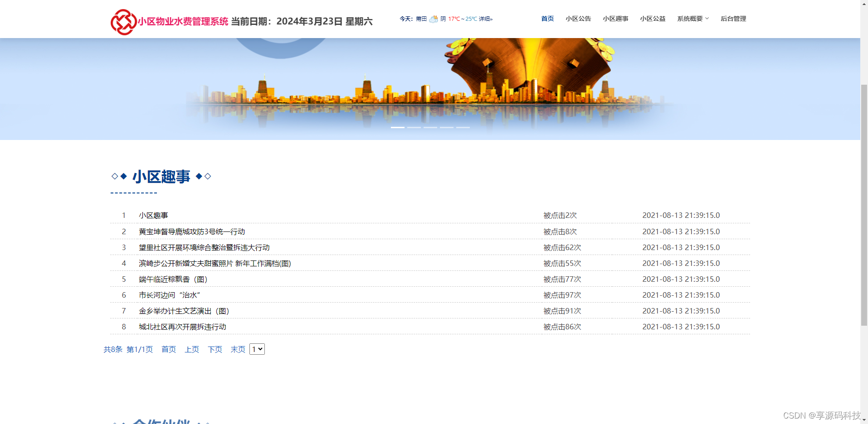Open the article titled 小区趣事 in row 1
This screenshot has width=868, height=424.
click(153, 216)
